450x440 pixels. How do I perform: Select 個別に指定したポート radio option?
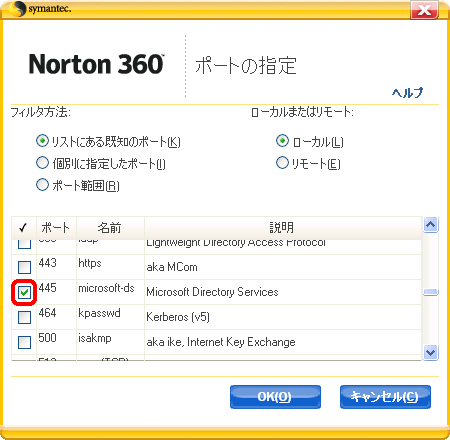click(x=42, y=163)
